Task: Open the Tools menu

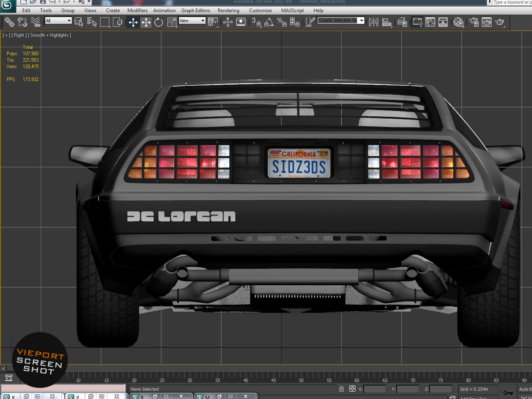Action: coord(46,10)
